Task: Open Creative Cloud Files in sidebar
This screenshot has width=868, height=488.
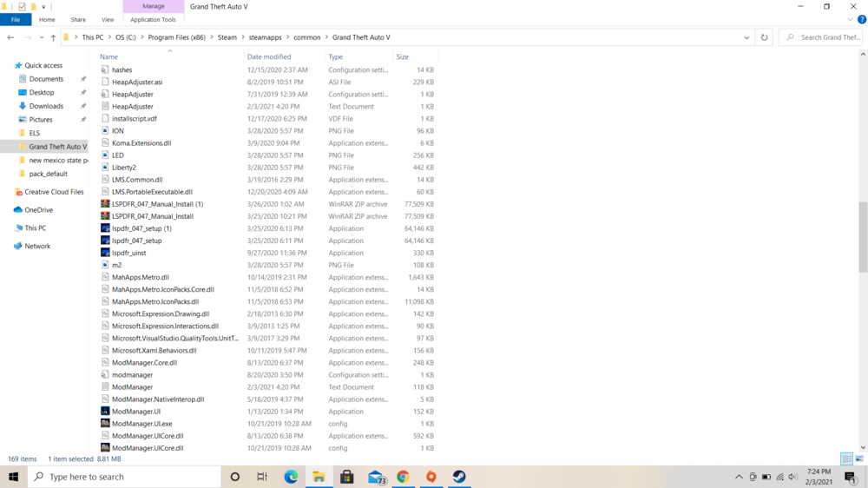Action: 54,192
